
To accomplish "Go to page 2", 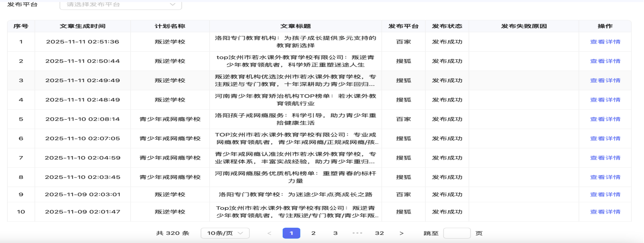I will [x=313, y=233].
